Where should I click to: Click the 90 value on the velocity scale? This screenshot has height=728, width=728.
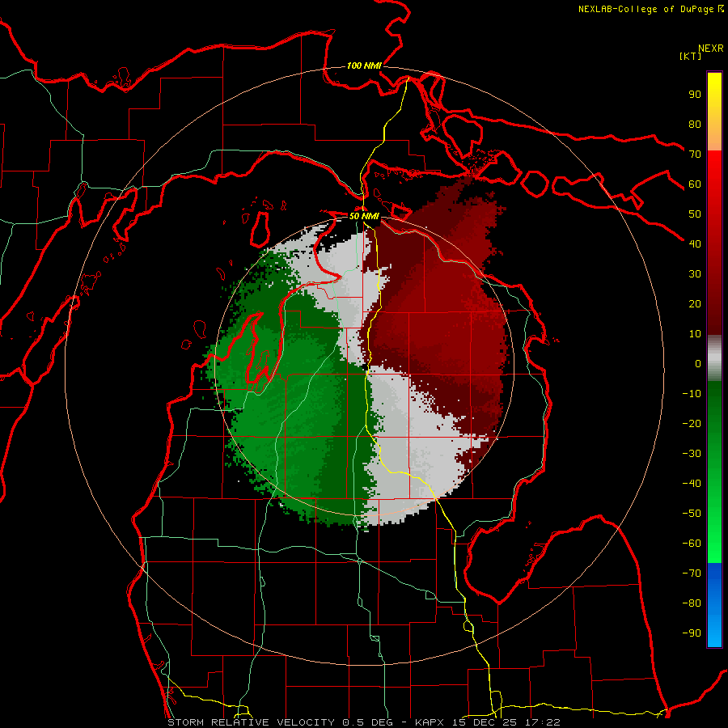(x=695, y=95)
